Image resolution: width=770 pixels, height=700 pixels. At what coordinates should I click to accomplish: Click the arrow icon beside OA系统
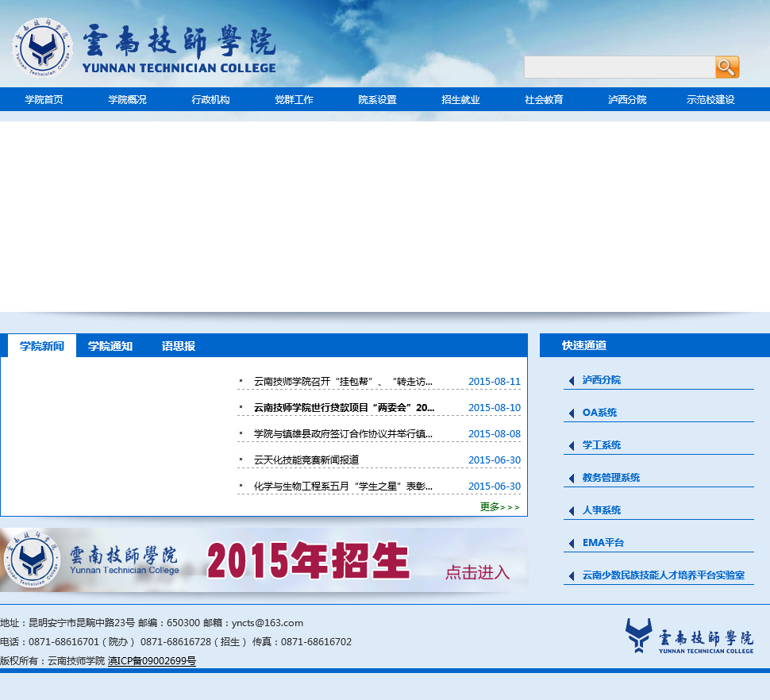coord(572,413)
